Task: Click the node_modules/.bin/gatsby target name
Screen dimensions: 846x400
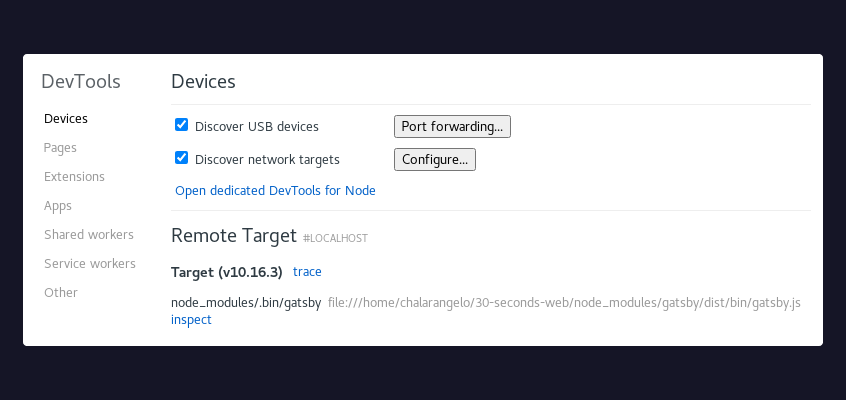Action: (x=246, y=302)
